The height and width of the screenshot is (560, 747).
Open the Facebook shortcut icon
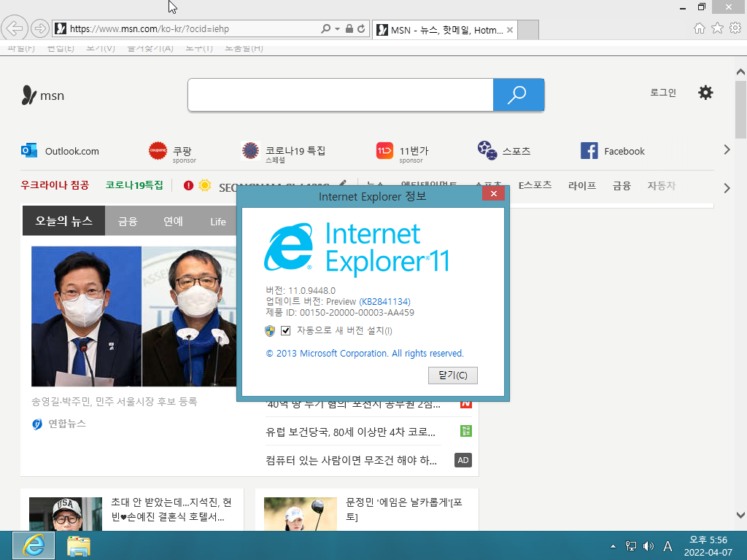[x=589, y=150]
